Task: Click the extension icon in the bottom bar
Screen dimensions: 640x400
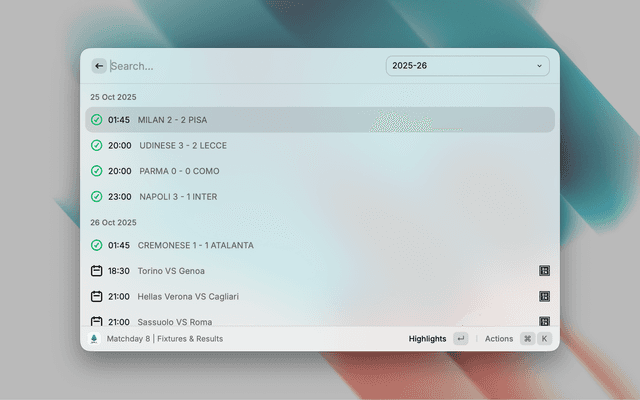Action: [94, 339]
